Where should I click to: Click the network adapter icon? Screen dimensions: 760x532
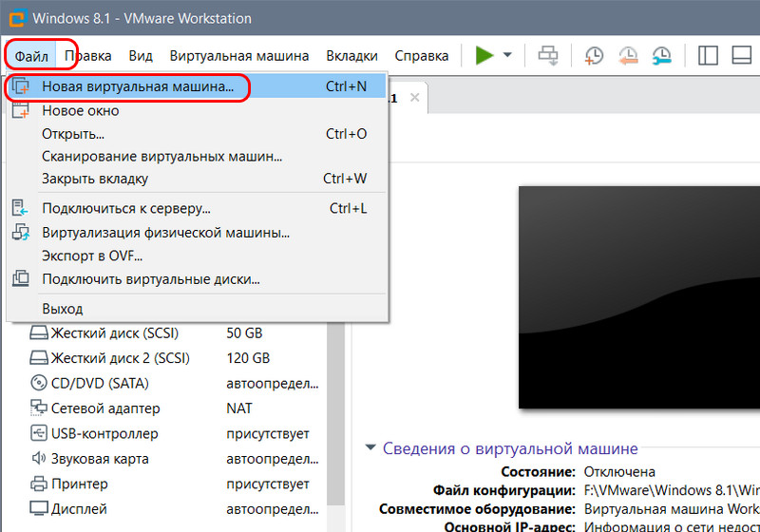coord(39,408)
